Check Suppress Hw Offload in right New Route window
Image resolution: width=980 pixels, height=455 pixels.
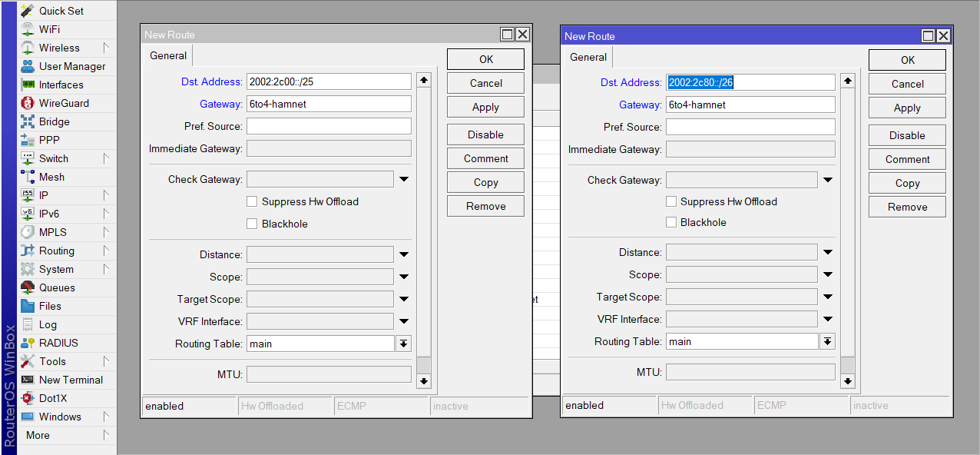coord(671,201)
